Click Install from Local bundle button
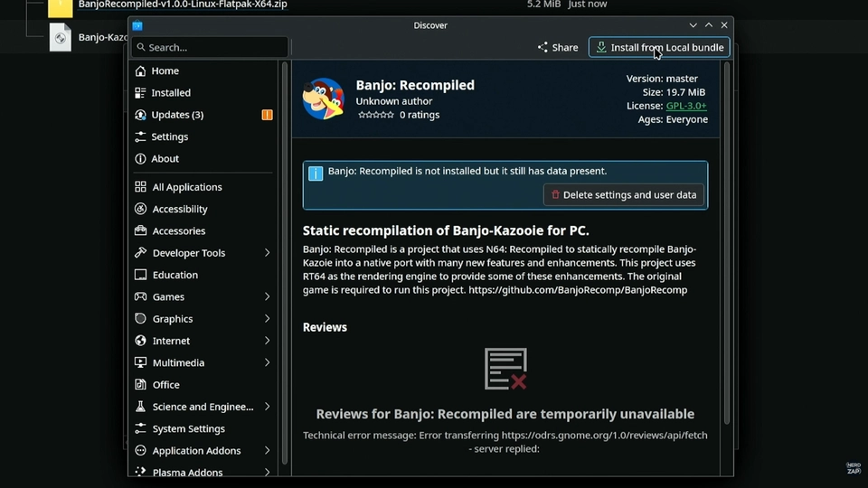Screen dimensions: 868x488 coord(659,47)
